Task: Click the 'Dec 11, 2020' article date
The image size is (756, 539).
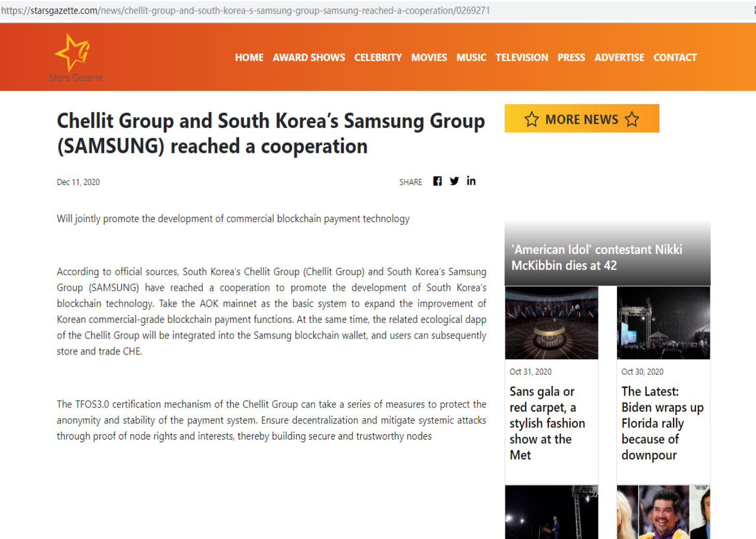Action: tap(78, 182)
